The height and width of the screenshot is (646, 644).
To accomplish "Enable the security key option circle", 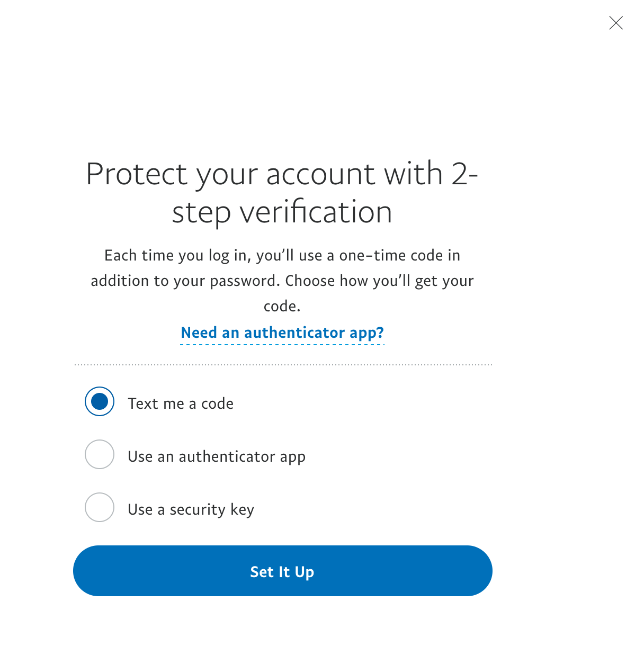I will tap(100, 507).
